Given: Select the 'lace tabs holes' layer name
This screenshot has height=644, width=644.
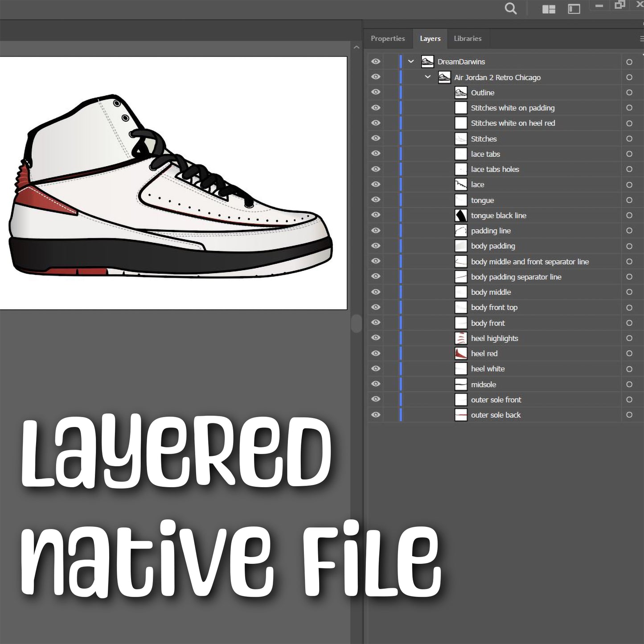Looking at the screenshot, I should (x=495, y=169).
